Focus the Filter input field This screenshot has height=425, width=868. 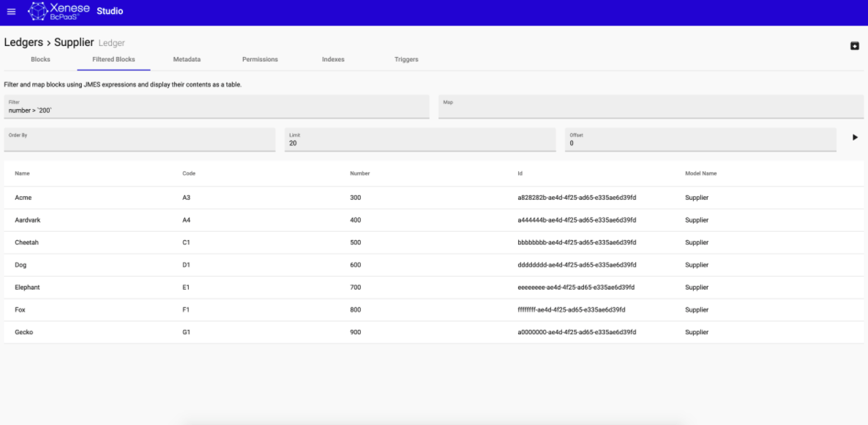[217, 106]
